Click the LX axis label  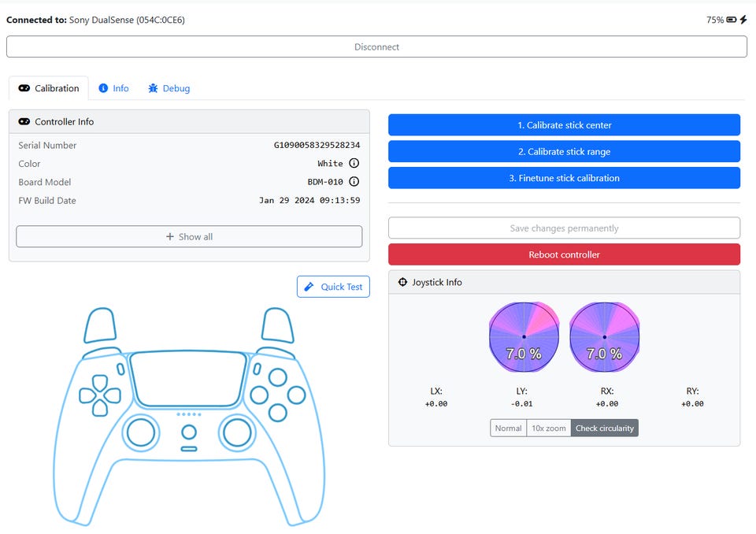point(436,391)
